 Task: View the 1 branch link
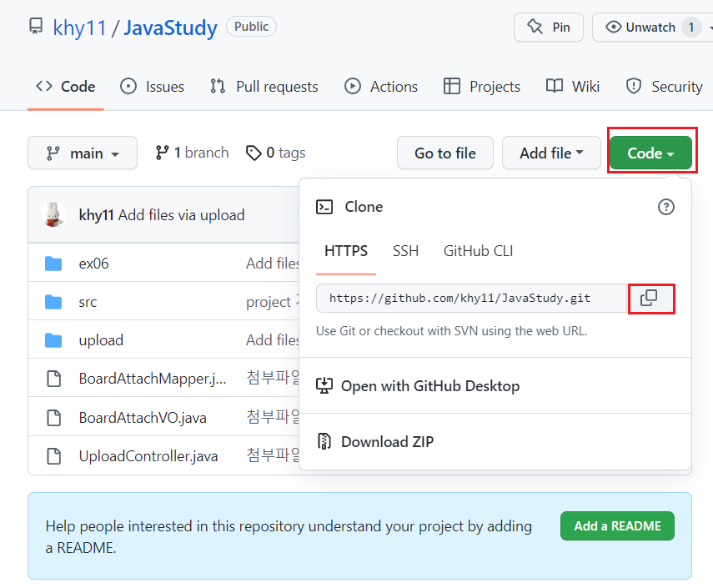192,153
